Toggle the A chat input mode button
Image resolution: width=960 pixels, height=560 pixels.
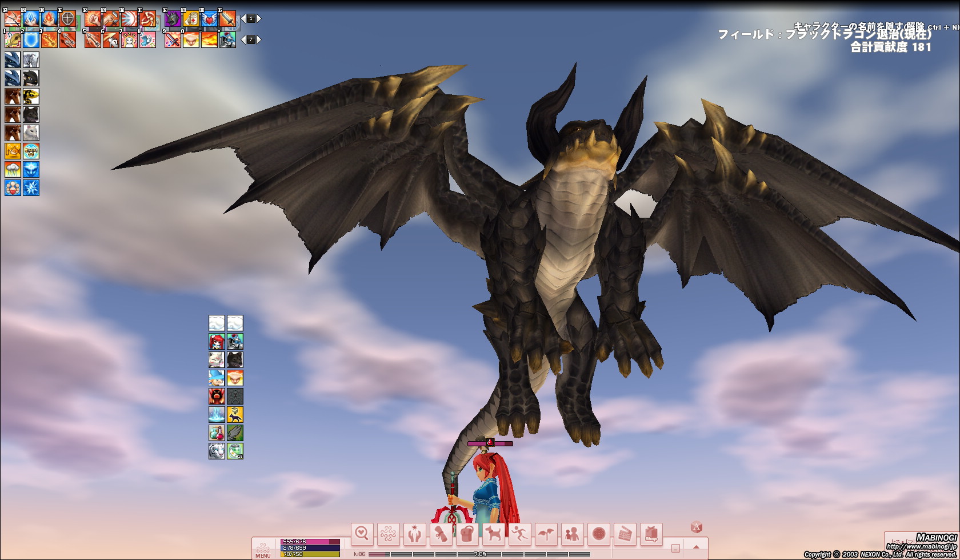point(696,527)
